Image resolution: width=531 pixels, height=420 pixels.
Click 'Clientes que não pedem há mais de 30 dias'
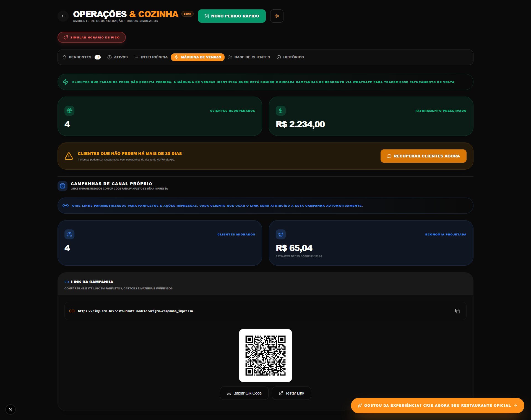point(130,154)
